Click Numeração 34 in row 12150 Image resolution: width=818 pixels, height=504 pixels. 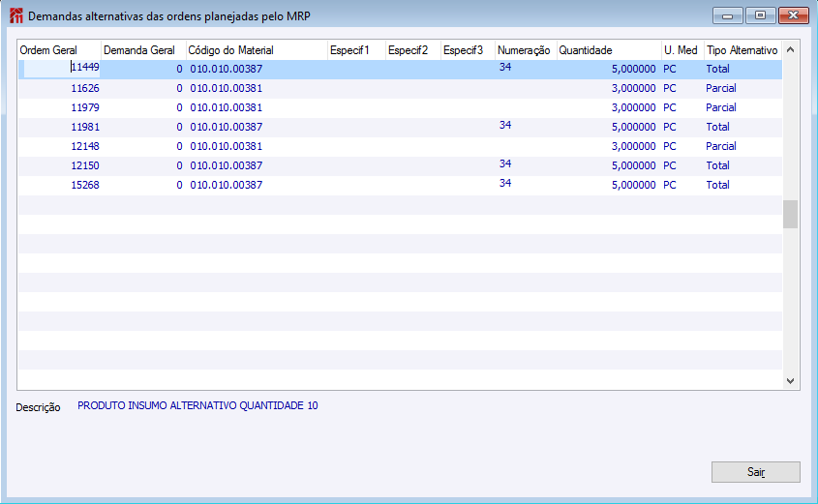tap(505, 163)
